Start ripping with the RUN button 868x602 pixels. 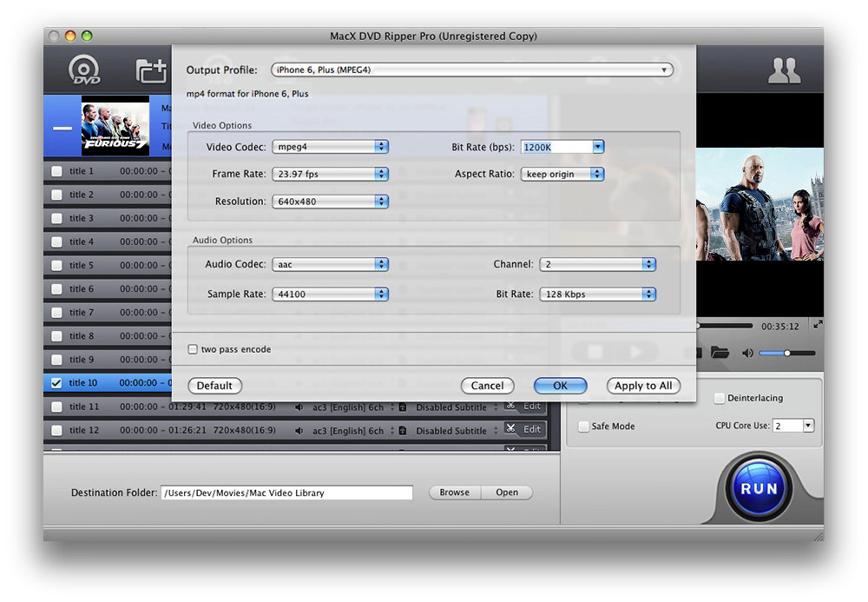(759, 489)
